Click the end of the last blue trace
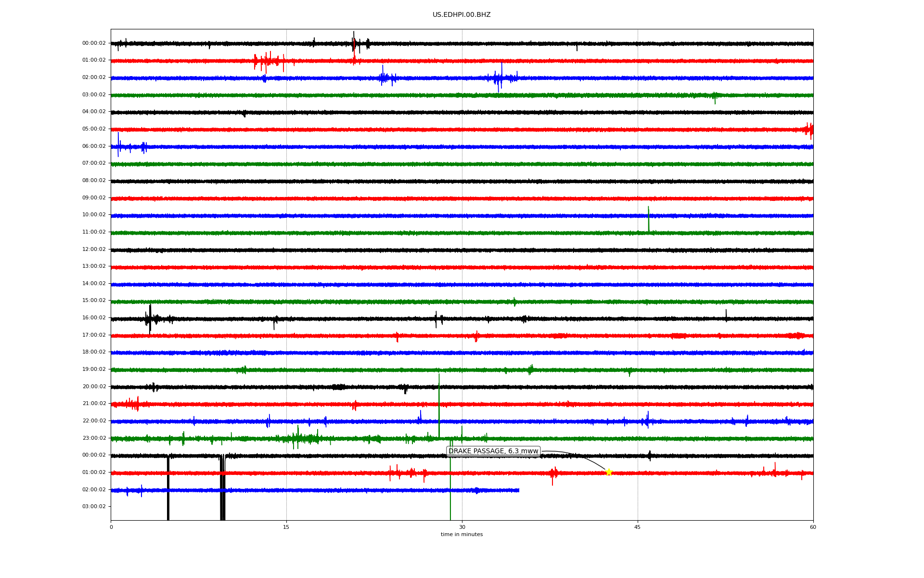 (x=518, y=490)
